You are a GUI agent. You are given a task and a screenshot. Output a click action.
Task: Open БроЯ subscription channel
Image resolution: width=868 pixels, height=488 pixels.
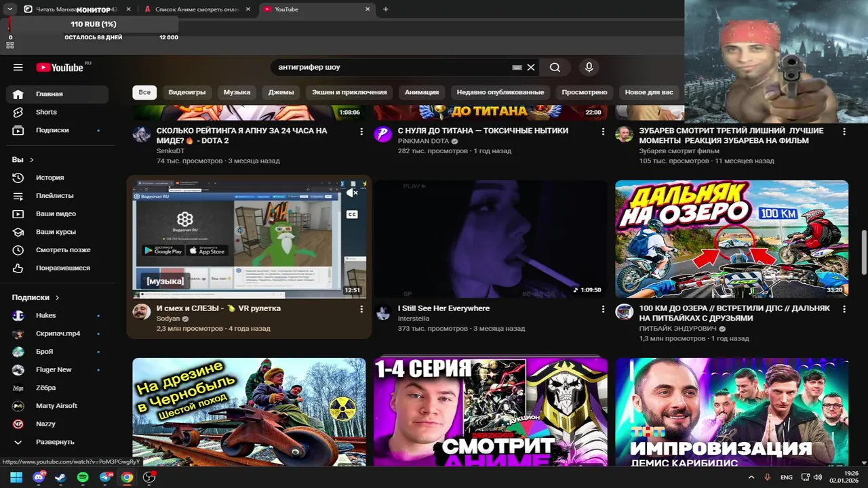pos(58,352)
